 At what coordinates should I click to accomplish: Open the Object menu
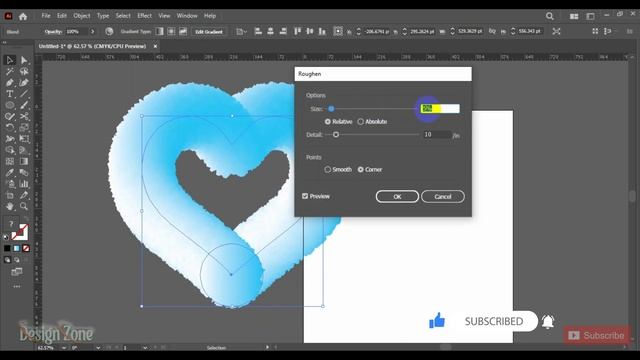(x=82, y=16)
